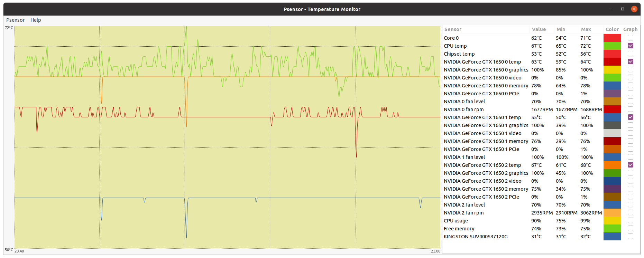Toggle graph for GTX 1650 2 temp
The image size is (644, 258).
630,165
